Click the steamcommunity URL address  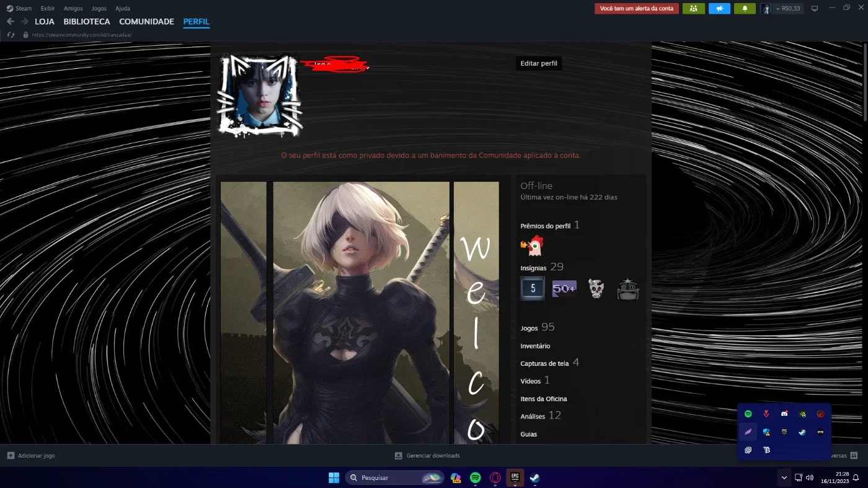pyautogui.click(x=81, y=35)
